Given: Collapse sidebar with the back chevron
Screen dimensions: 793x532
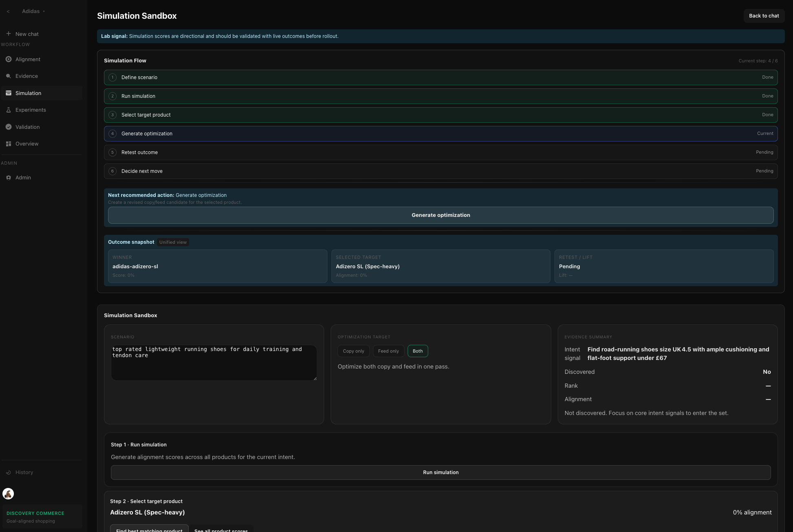Looking at the screenshot, I should tap(8, 11).
